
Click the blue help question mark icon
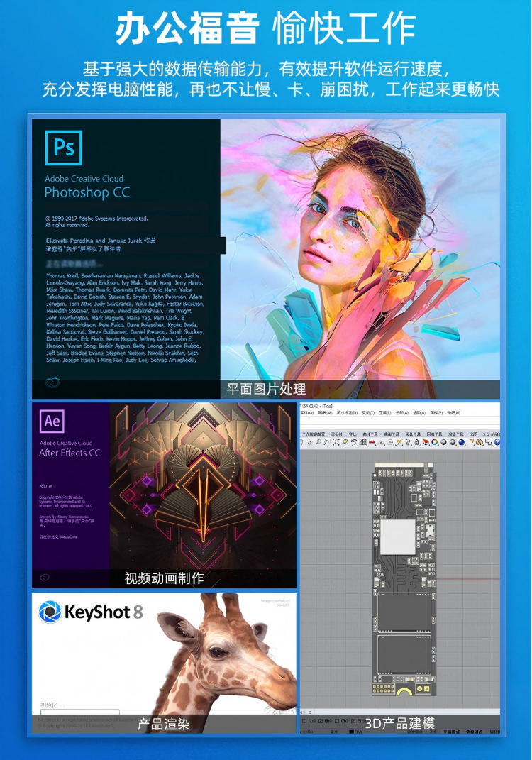pos(497,442)
